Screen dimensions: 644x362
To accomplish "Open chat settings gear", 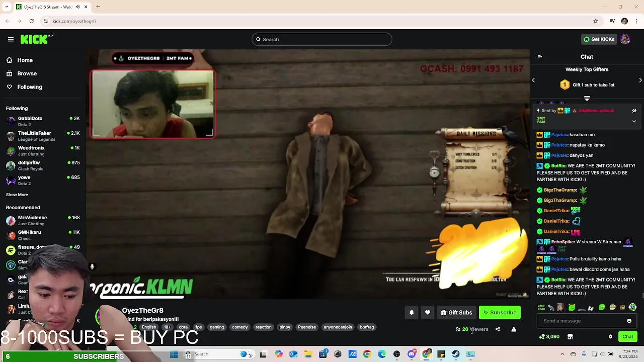I will pos(610,337).
